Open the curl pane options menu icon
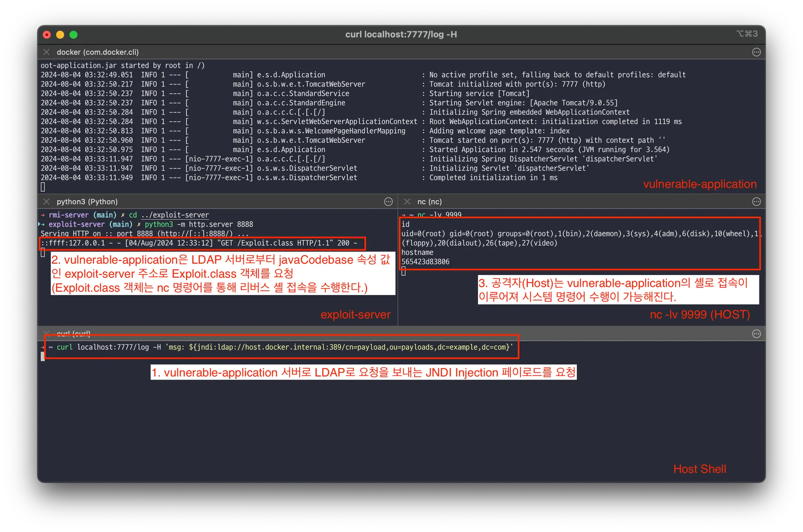The height and width of the screenshot is (532, 803). click(x=756, y=334)
